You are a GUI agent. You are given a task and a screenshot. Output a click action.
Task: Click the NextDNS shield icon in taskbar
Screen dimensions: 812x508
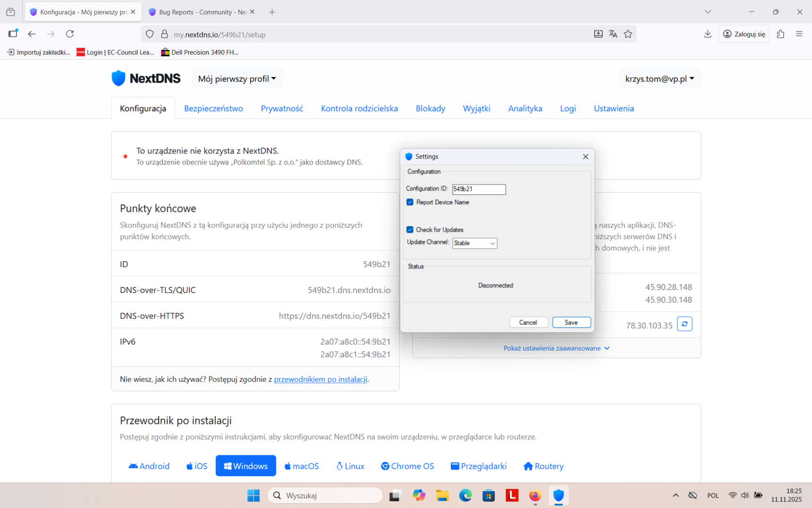[x=558, y=495]
